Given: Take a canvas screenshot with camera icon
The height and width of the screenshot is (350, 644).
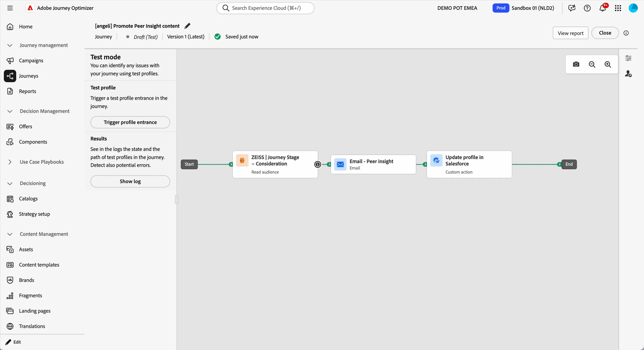Looking at the screenshot, I should (x=576, y=64).
